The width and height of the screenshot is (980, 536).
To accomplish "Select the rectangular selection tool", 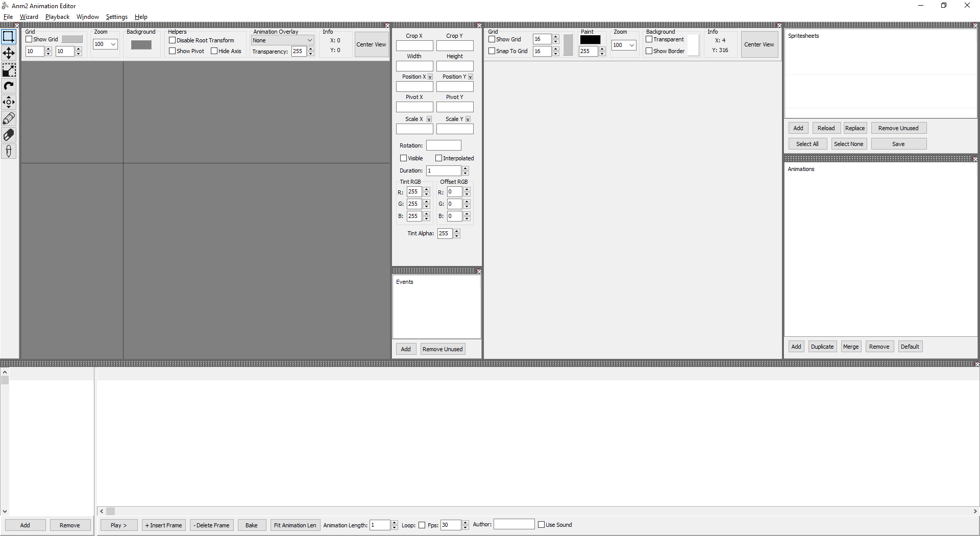I will (x=9, y=37).
